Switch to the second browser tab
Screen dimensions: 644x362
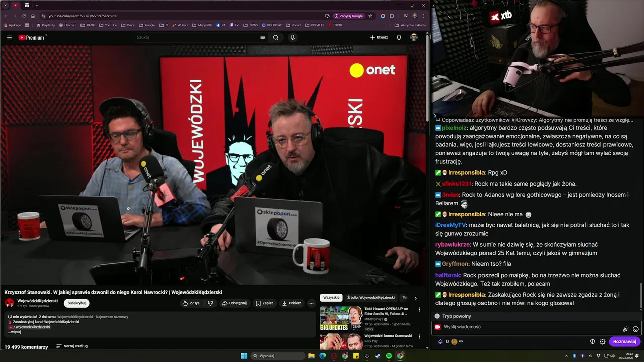27,5
